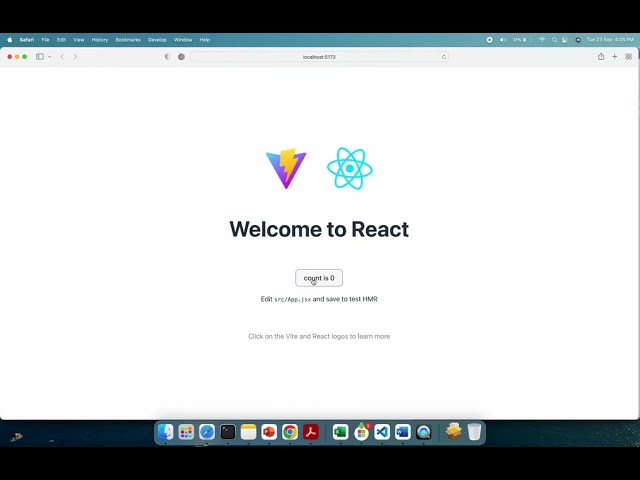Open the Help menu
Image resolution: width=640 pixels, height=480 pixels.
pos(205,40)
